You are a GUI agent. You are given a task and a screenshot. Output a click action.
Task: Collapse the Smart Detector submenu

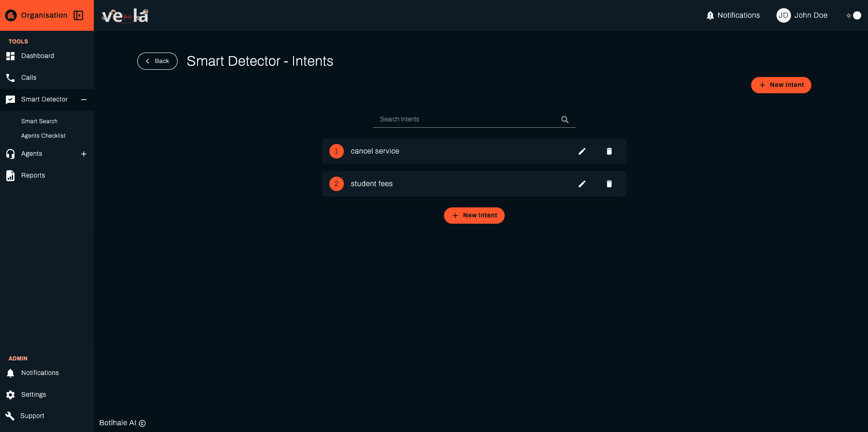(x=84, y=100)
